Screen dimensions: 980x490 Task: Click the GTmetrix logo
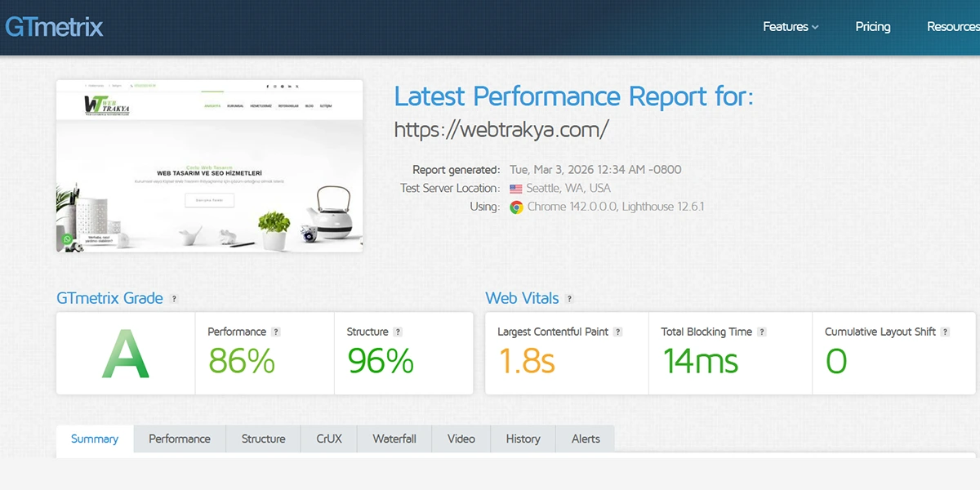54,27
